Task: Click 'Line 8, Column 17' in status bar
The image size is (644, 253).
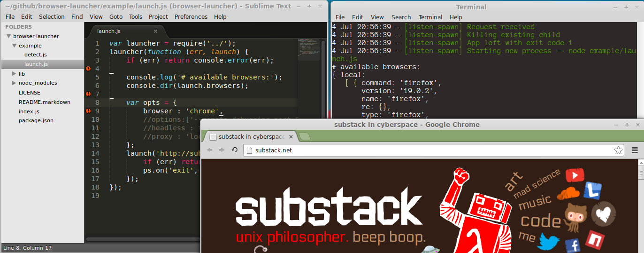Action: pos(27,248)
